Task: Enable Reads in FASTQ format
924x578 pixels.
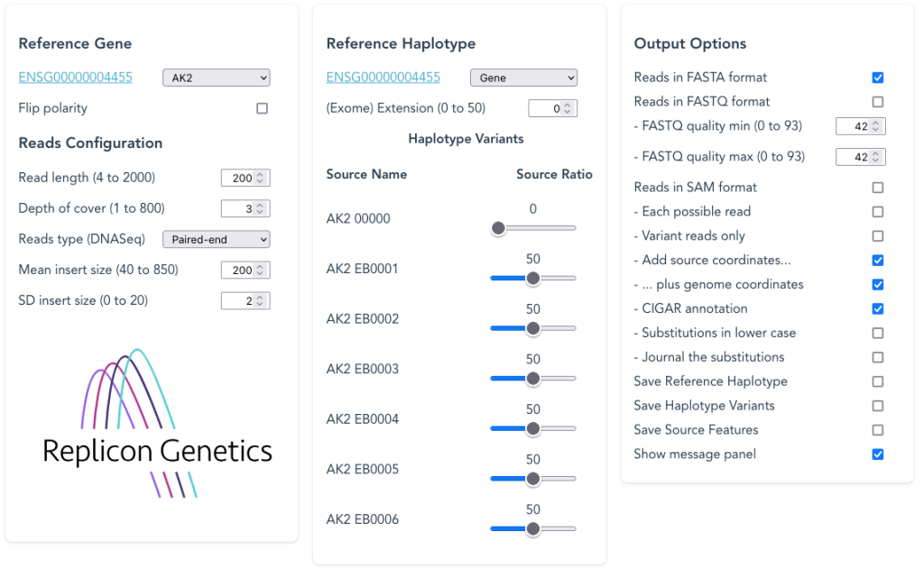Action: [x=878, y=102]
